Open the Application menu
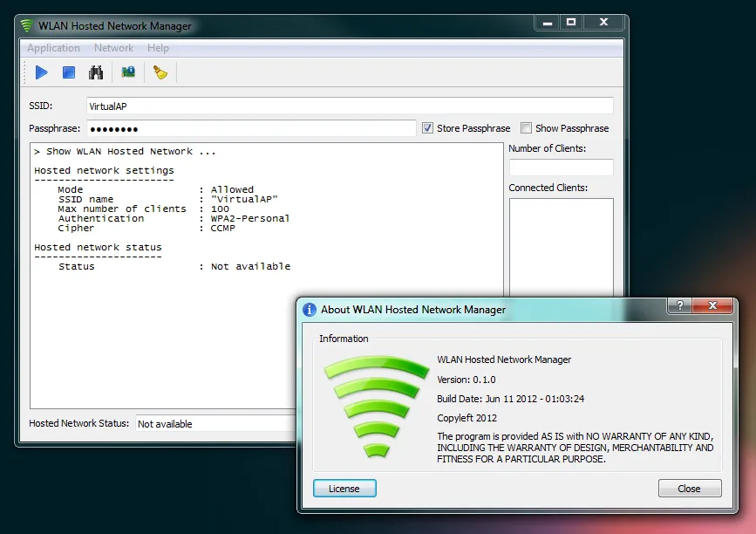 [x=53, y=48]
